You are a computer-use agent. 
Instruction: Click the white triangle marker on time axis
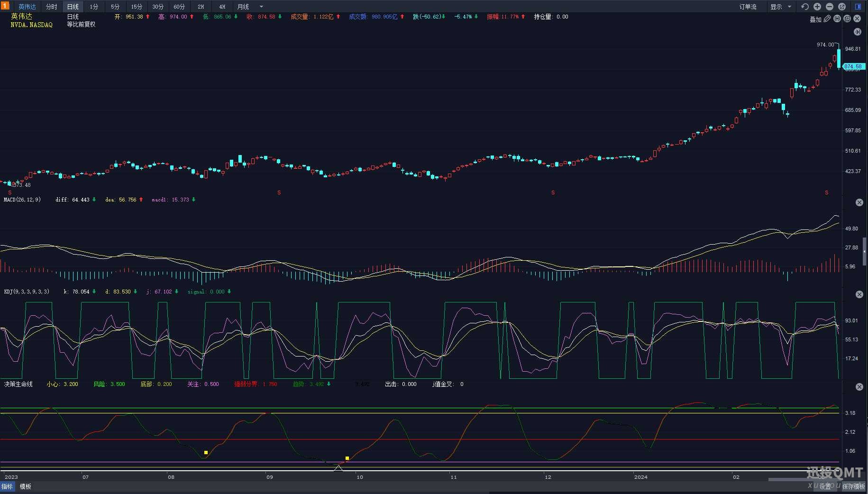[x=338, y=468]
